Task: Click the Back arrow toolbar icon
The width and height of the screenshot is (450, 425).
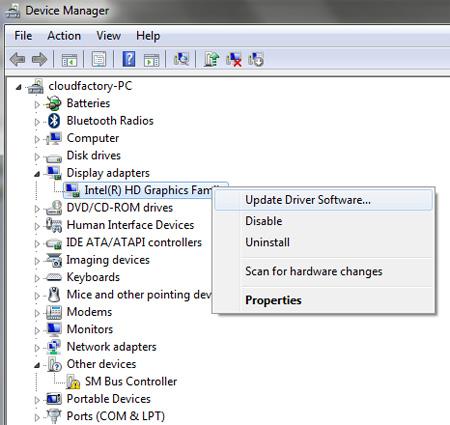Action: click(17, 60)
